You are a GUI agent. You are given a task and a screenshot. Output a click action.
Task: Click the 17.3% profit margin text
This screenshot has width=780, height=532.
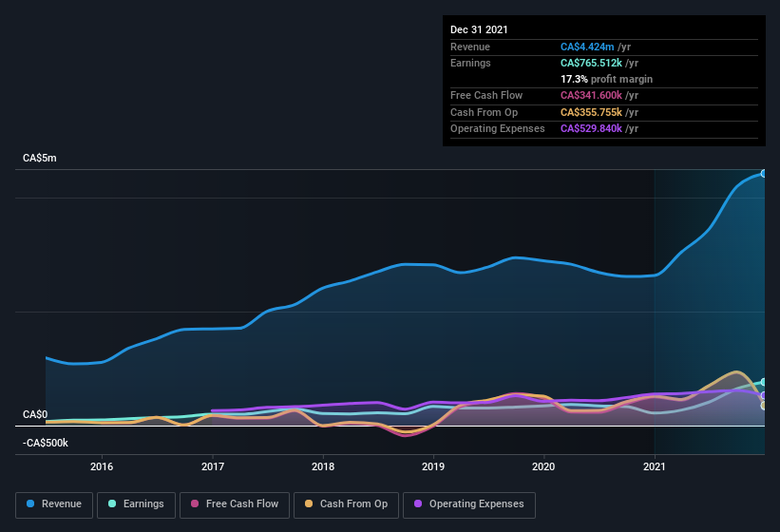[x=606, y=79]
